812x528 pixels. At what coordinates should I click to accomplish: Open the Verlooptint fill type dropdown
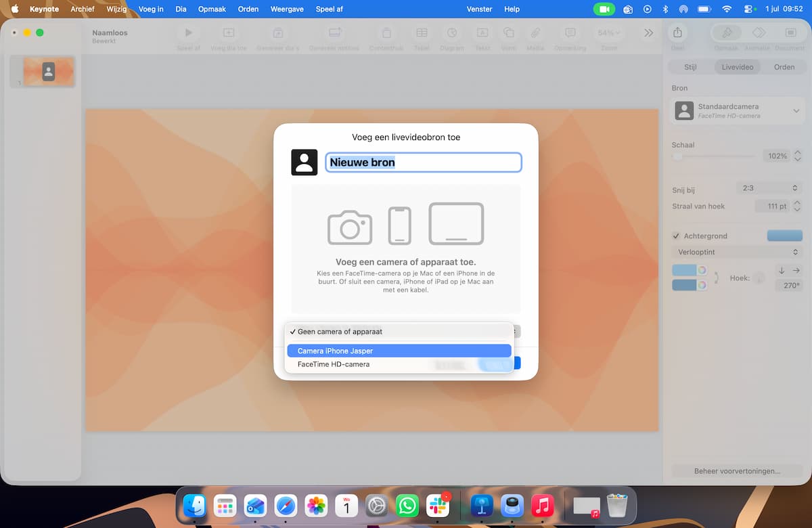tap(738, 252)
